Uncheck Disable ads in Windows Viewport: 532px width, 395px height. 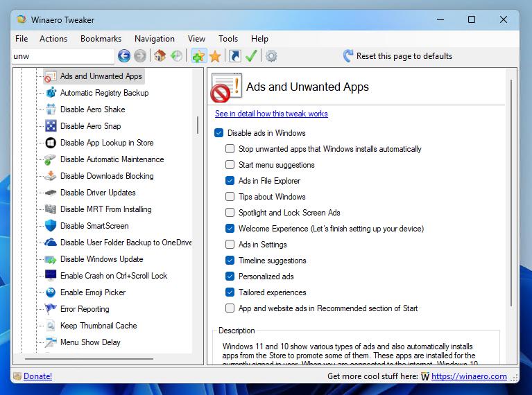[x=219, y=133]
